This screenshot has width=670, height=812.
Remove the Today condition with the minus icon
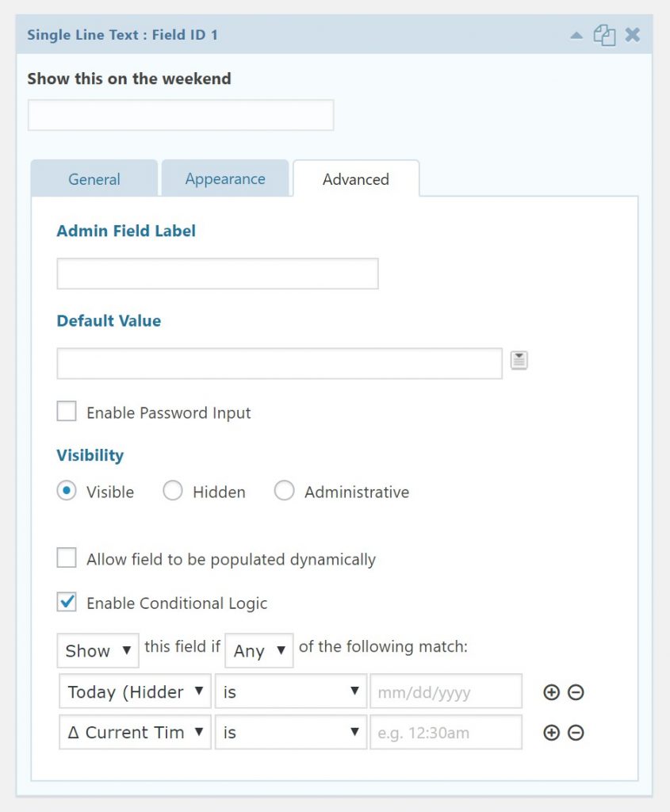point(575,692)
